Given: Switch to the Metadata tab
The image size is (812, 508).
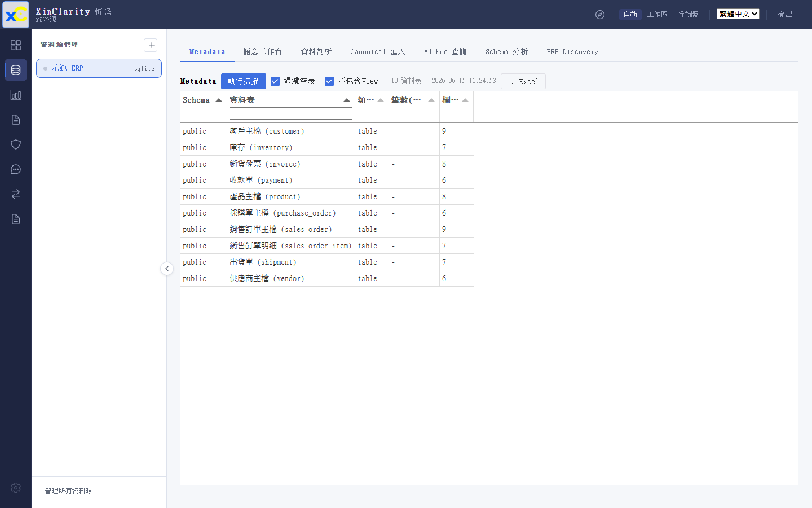Looking at the screenshot, I should coord(208,51).
